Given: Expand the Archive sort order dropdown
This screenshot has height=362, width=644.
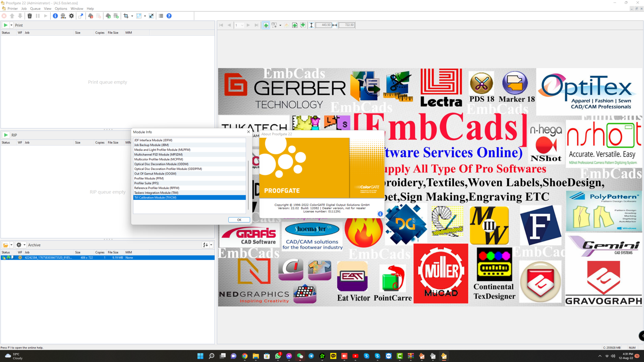Looking at the screenshot, I should click(x=211, y=245).
